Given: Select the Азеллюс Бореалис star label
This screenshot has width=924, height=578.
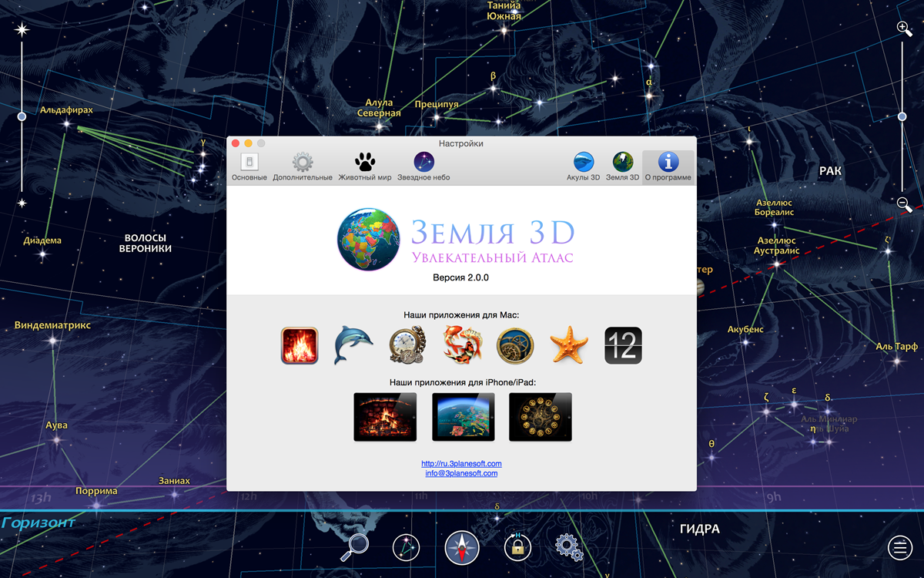Looking at the screenshot, I should [x=775, y=207].
